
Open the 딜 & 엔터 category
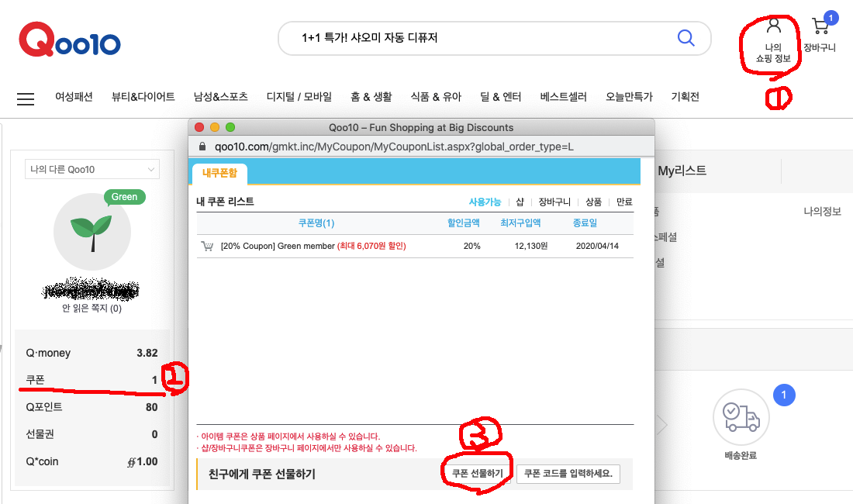click(x=500, y=97)
